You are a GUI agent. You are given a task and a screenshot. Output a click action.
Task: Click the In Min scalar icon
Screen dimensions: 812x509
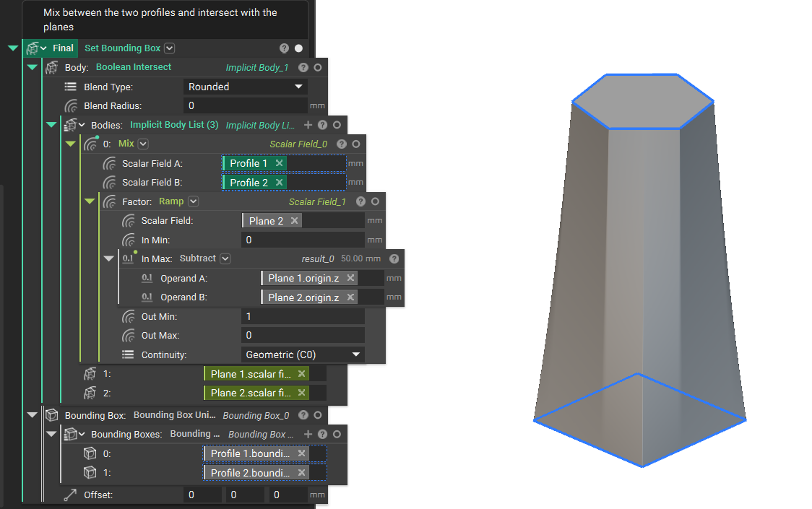coord(129,240)
